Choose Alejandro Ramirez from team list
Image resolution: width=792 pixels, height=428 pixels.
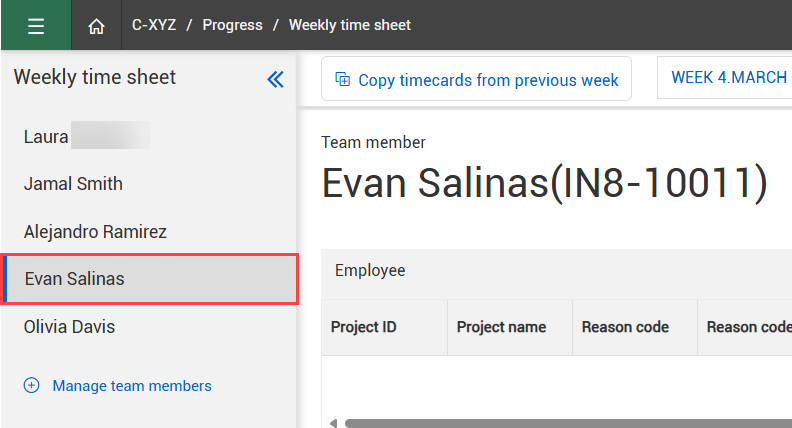pos(95,232)
